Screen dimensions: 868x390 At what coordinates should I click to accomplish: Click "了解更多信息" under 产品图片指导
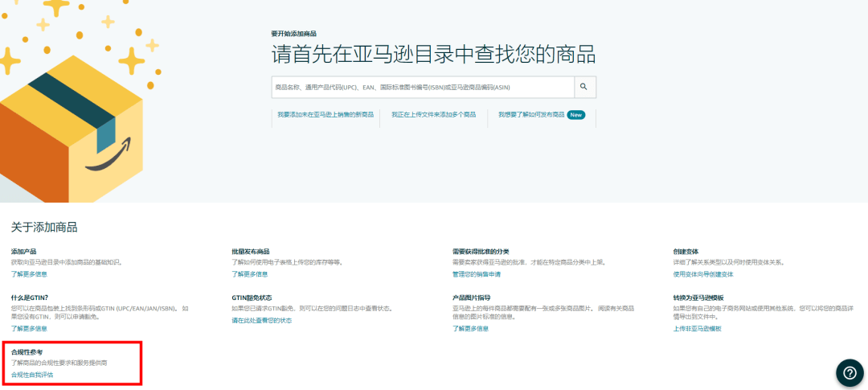[x=470, y=328]
